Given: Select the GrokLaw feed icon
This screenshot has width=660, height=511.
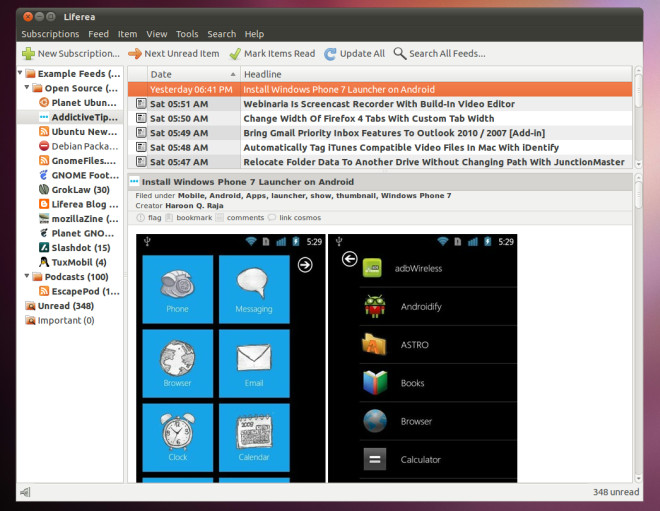Looking at the screenshot, I should [44, 190].
